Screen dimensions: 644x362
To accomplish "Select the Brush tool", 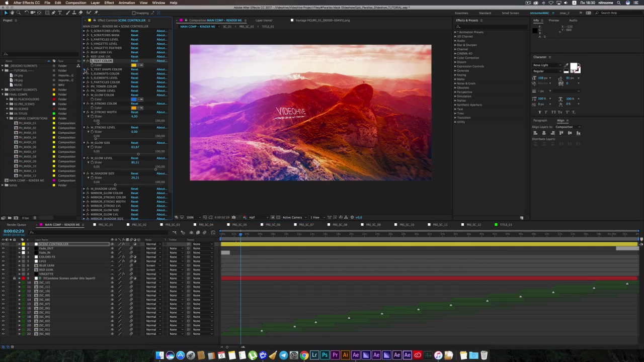I will coord(68,13).
